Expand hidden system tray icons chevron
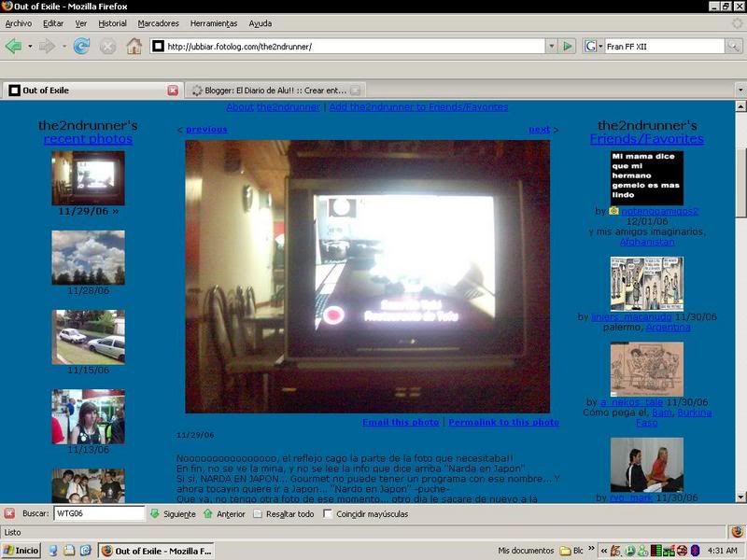Screen dimensions: 747x560 (x=603, y=551)
